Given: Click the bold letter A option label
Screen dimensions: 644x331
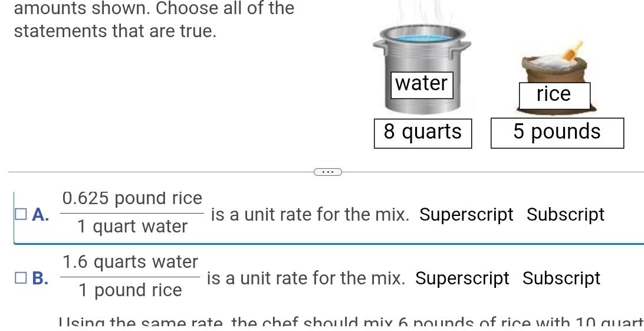Looking at the screenshot, I should pyautogui.click(x=40, y=215).
